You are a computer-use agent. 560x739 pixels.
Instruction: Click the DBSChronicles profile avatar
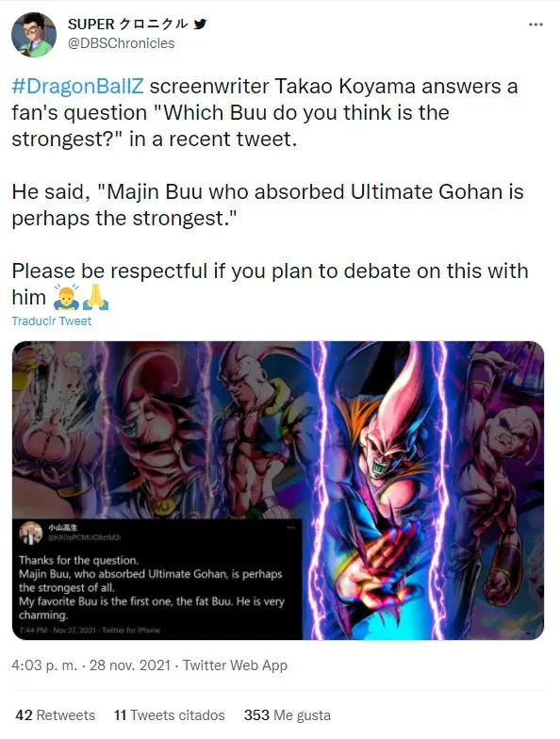tap(34, 35)
